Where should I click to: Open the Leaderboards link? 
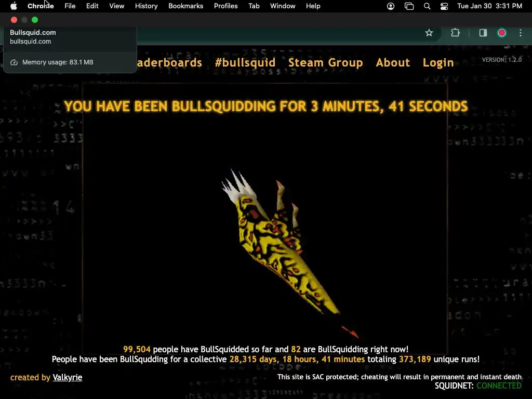169,63
